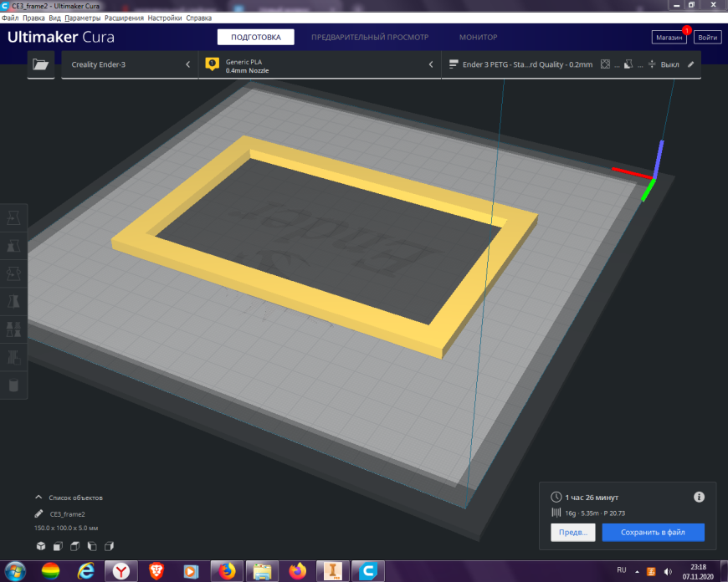The image size is (728, 582).
Task: Open Internet Explorer from taskbar
Action: click(86, 571)
